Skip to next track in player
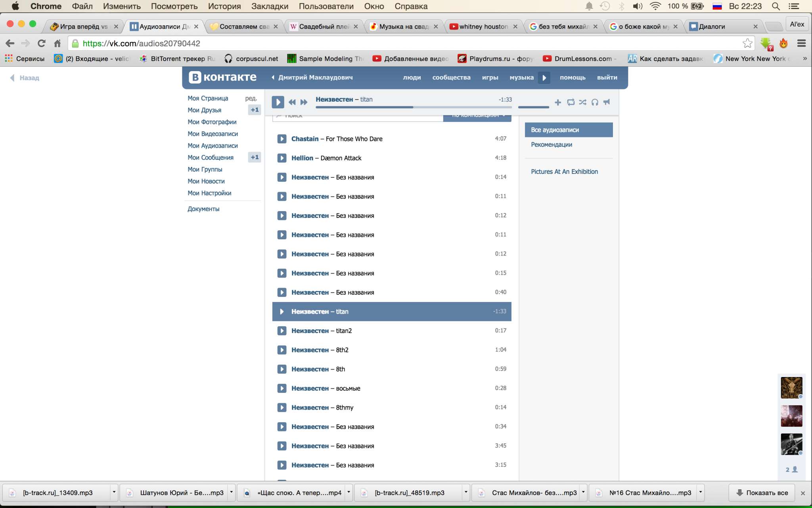The image size is (812, 508). pos(304,102)
